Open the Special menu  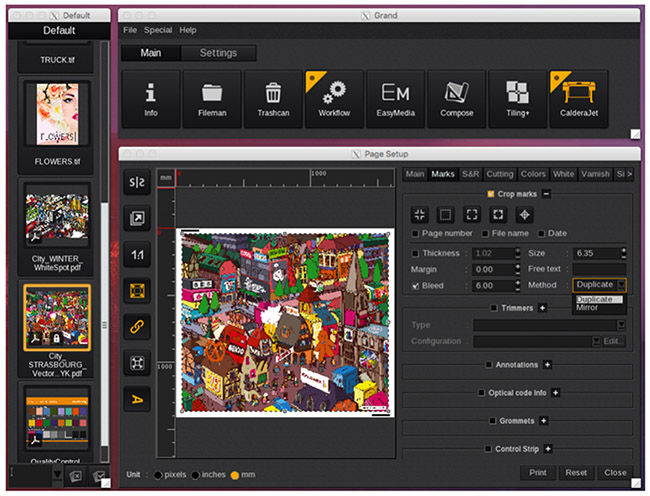click(x=157, y=31)
